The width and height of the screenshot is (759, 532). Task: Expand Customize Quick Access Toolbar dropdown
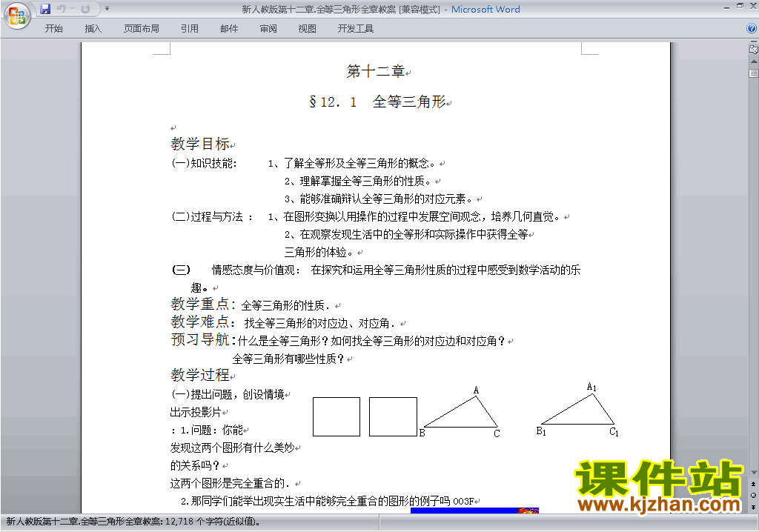[107, 9]
